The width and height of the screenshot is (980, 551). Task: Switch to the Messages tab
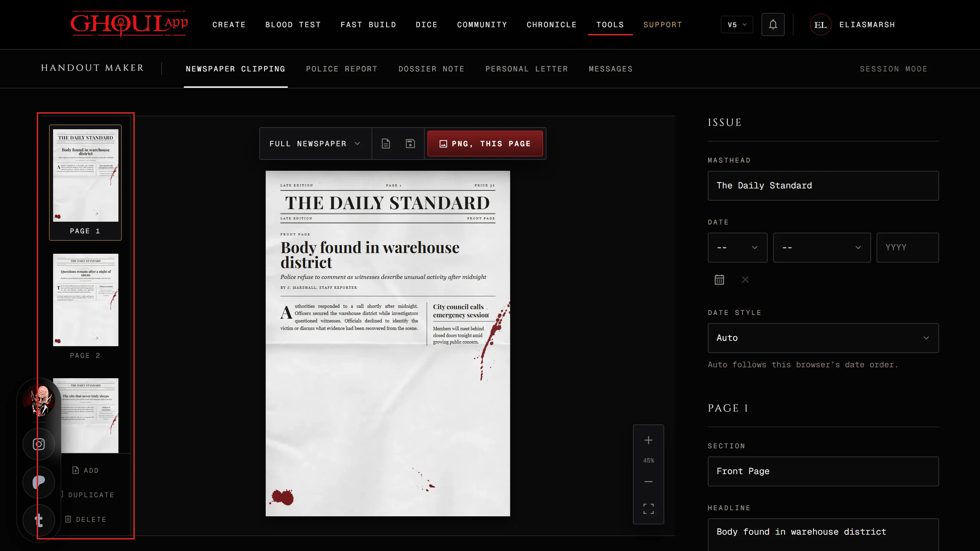(610, 69)
